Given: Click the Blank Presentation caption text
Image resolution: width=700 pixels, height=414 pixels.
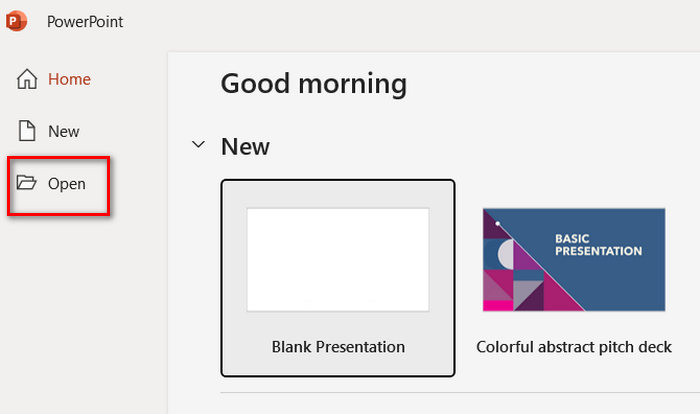Looking at the screenshot, I should click(x=338, y=347).
